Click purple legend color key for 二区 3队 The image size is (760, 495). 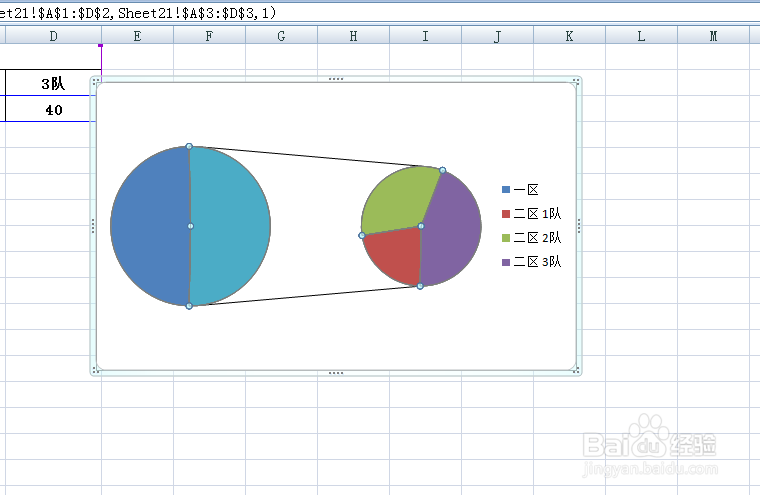click(506, 262)
